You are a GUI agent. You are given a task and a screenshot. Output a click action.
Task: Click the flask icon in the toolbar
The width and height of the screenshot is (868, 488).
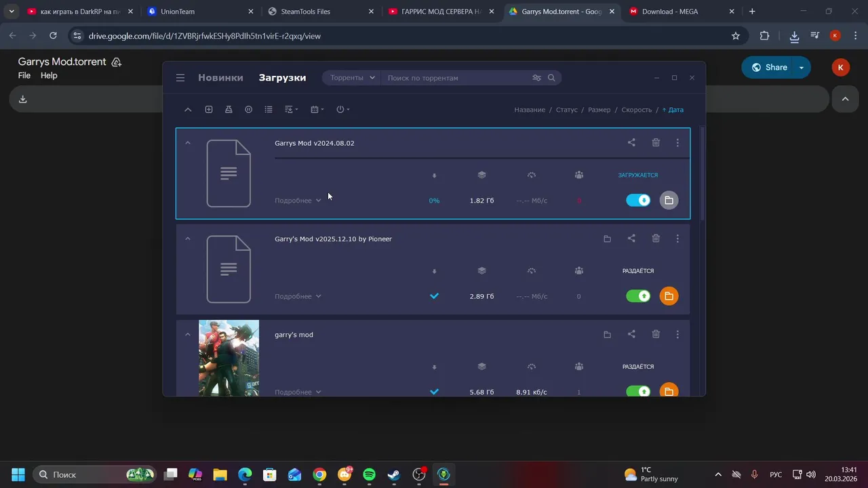click(x=229, y=110)
